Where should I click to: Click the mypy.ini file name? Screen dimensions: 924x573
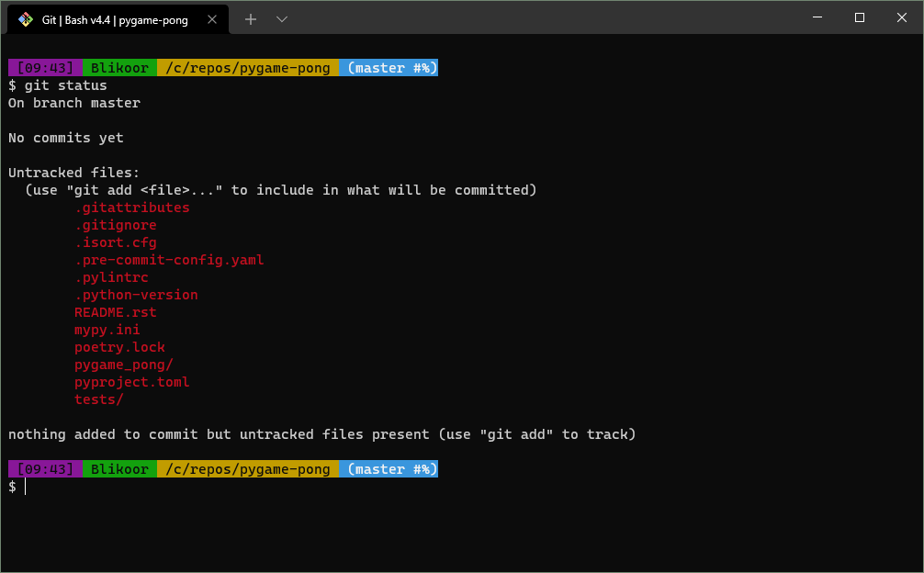pyautogui.click(x=107, y=330)
